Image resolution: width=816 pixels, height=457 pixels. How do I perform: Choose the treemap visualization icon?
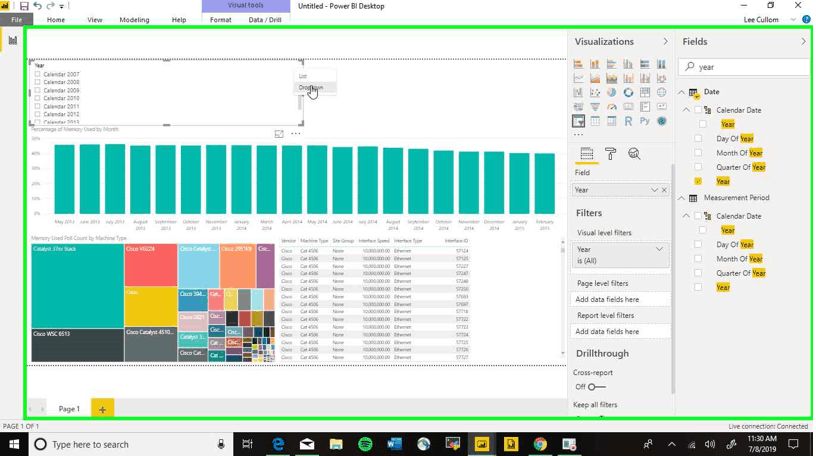click(645, 92)
